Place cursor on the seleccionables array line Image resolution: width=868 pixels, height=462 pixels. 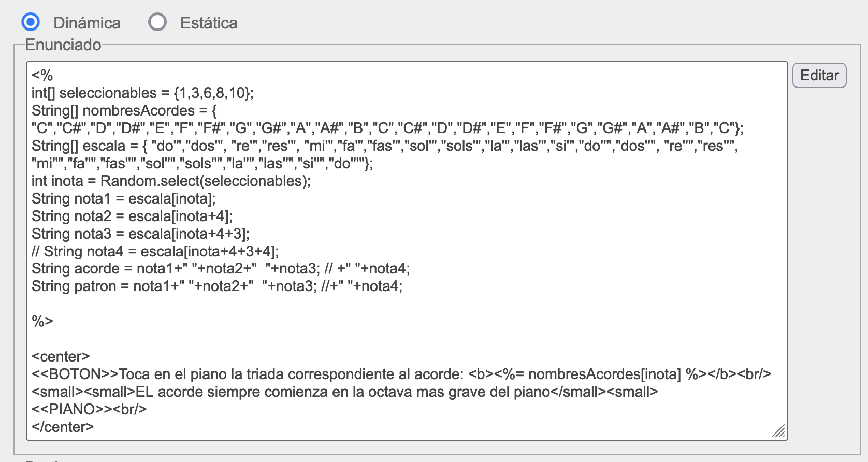tap(142, 93)
